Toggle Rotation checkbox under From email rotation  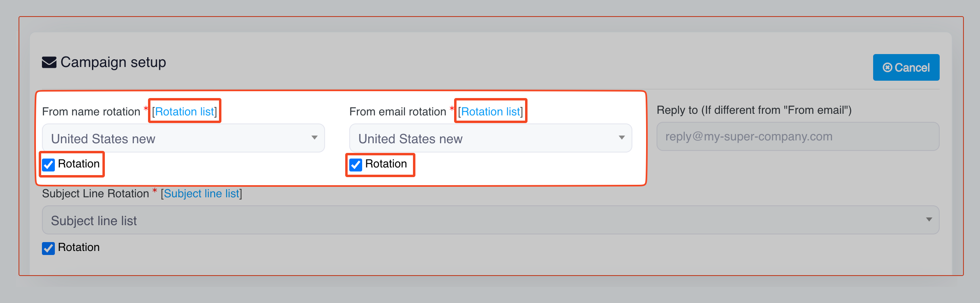pyautogui.click(x=356, y=165)
